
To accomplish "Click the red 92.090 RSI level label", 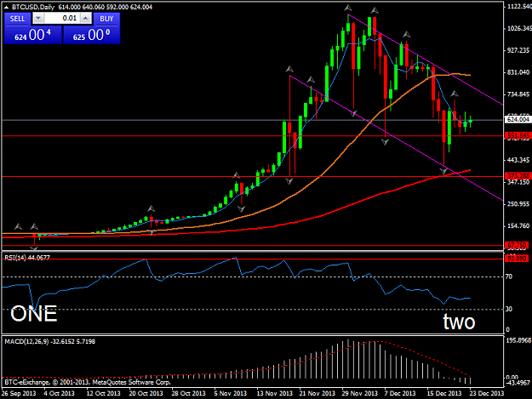I will (x=517, y=259).
